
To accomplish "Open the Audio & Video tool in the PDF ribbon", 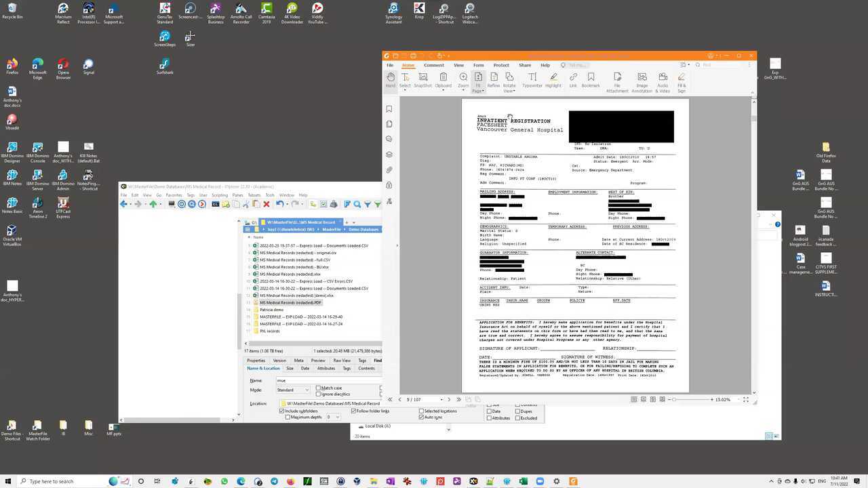I will point(663,83).
